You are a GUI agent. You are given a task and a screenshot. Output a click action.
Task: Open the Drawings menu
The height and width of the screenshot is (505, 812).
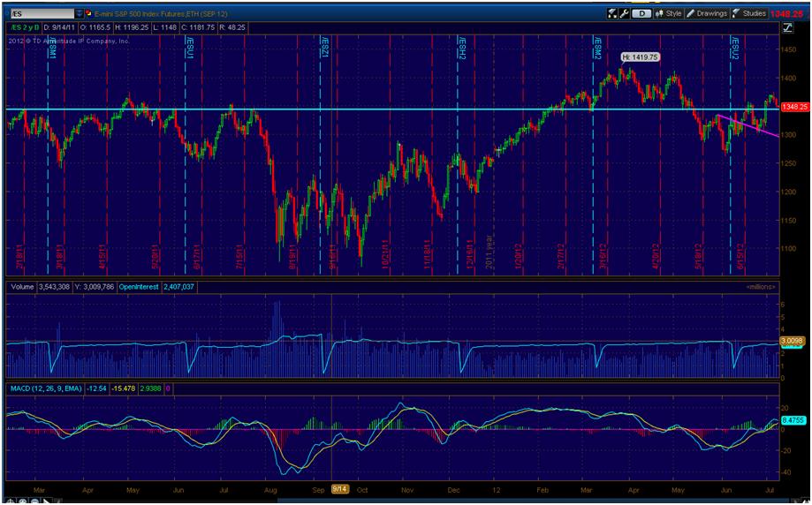(x=707, y=13)
